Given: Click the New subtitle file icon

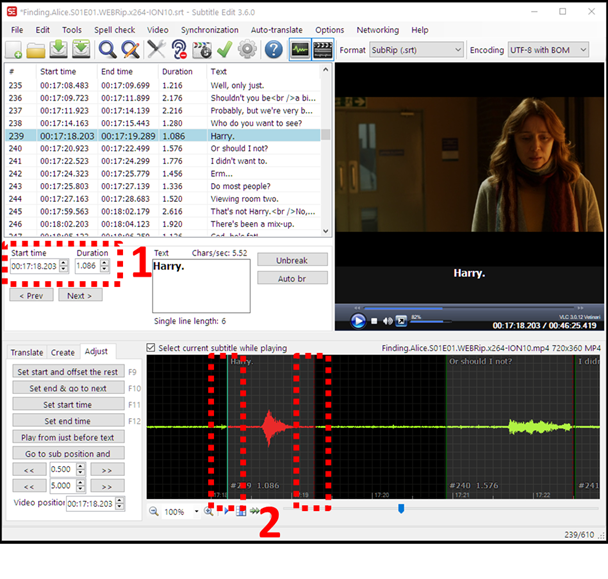Looking at the screenshot, I should point(15,50).
